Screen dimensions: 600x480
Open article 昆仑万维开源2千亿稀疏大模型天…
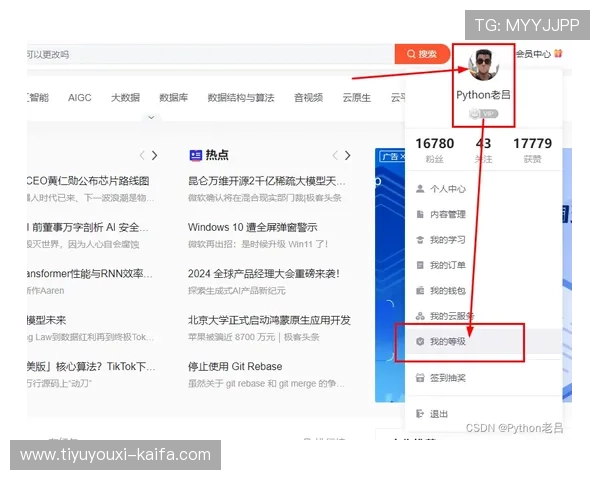[267, 181]
